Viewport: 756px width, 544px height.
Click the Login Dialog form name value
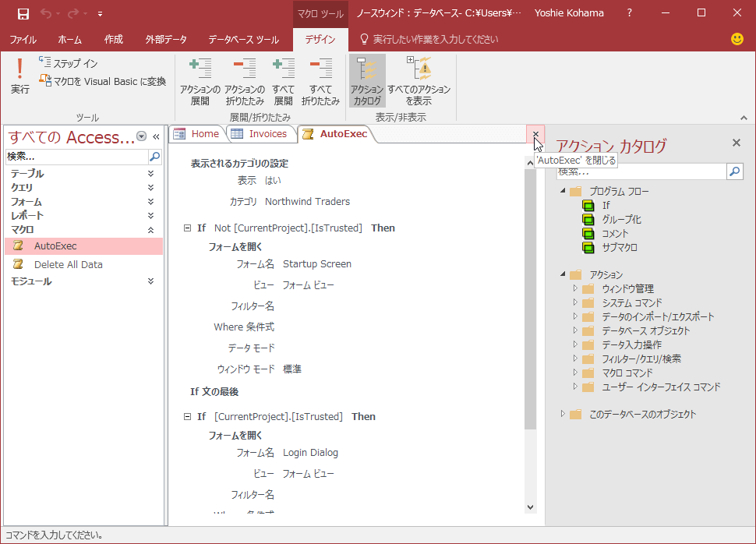click(310, 453)
